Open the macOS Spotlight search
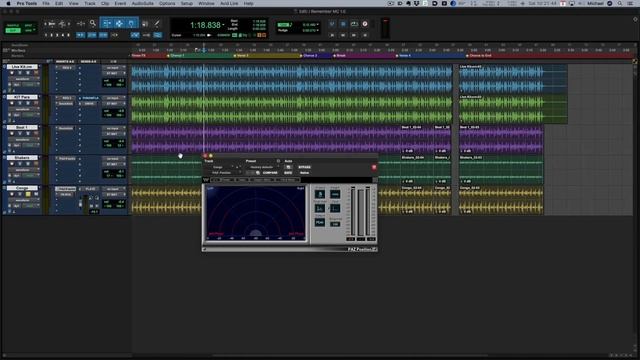Viewport: 640px width, 360px height. coord(620,3)
